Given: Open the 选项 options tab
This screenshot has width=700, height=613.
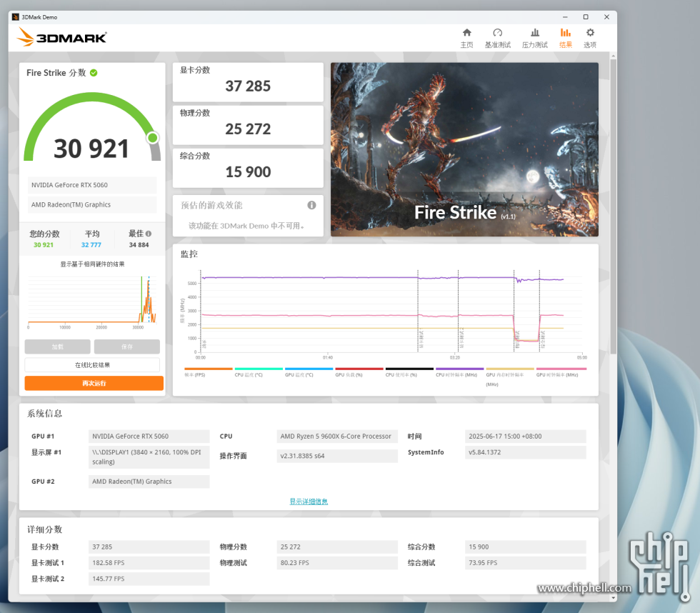Looking at the screenshot, I should [590, 38].
